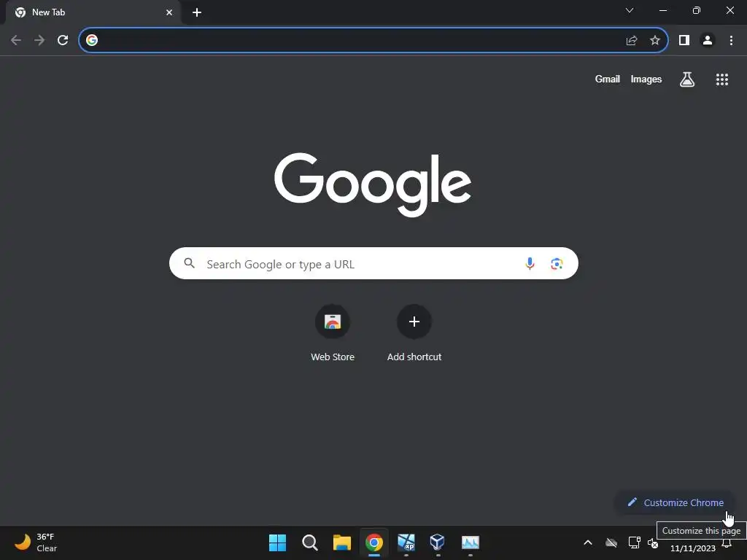Viewport: 747px width, 560px height.
Task: Bookmark this tab with the star icon
Action: point(655,41)
